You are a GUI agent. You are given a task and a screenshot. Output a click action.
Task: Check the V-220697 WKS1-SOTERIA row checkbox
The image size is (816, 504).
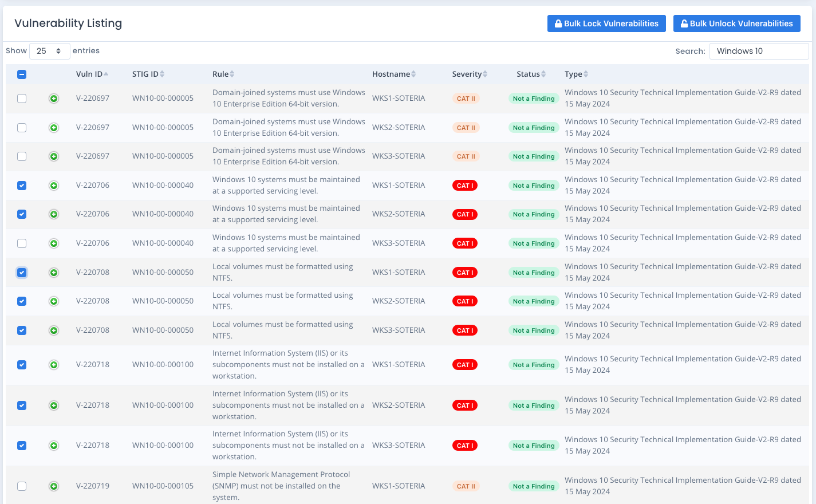click(x=22, y=99)
